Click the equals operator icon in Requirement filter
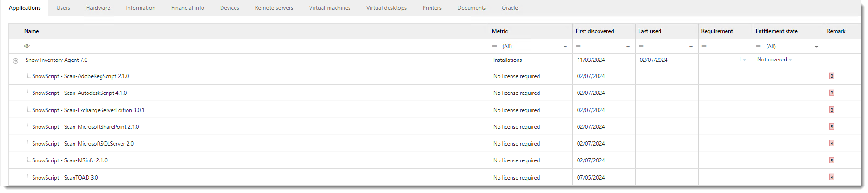The height and width of the screenshot is (193, 868). point(704,46)
